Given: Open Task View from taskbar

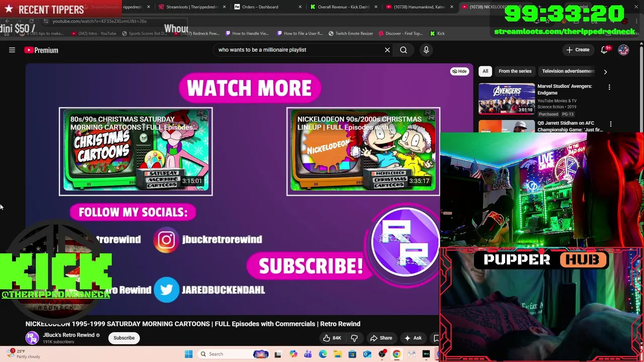Looking at the screenshot, I should tap(278, 354).
